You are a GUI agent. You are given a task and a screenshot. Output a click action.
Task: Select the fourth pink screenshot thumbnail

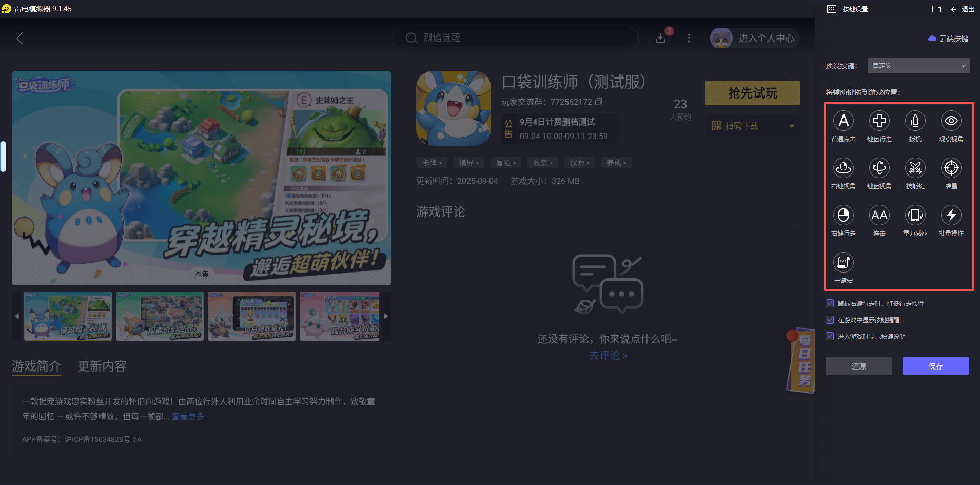(340, 316)
